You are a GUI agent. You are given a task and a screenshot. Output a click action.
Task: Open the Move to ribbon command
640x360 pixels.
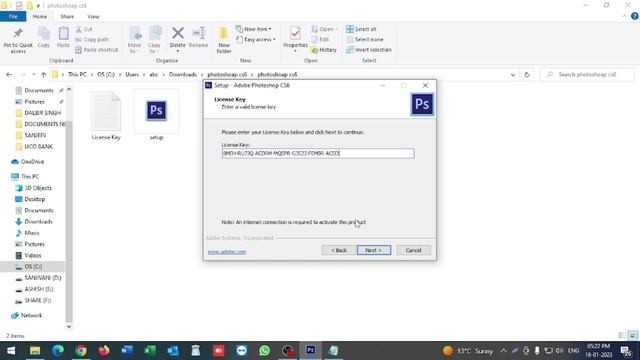134,40
